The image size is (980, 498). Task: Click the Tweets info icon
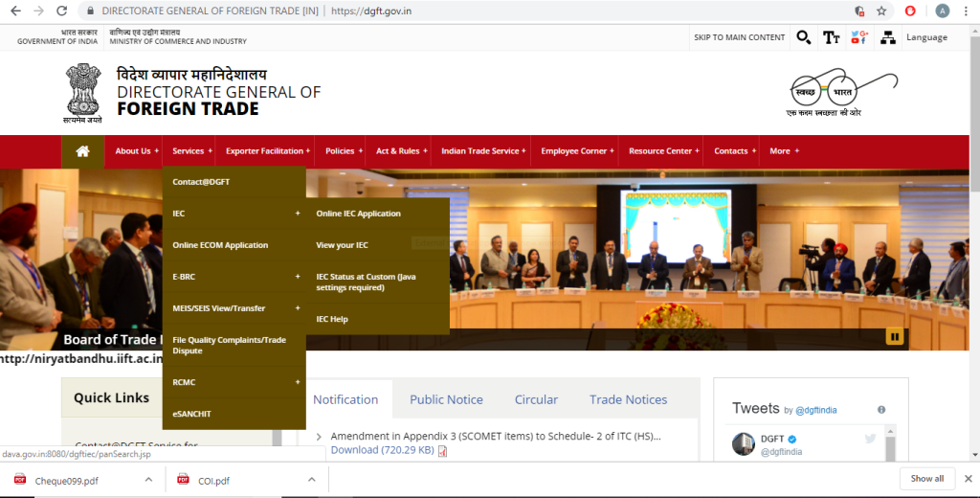pos(881,410)
